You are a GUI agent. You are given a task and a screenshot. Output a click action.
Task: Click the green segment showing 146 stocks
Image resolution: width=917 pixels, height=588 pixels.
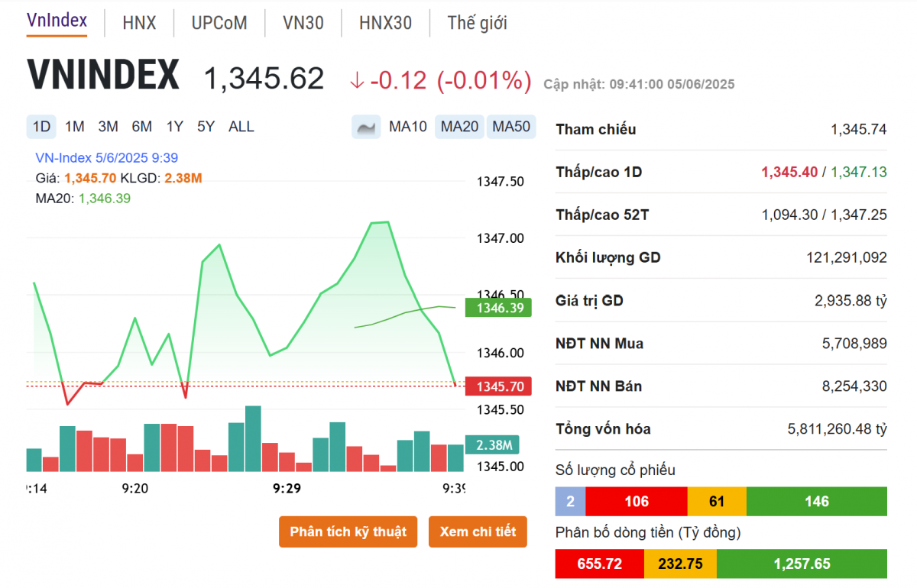(x=817, y=501)
